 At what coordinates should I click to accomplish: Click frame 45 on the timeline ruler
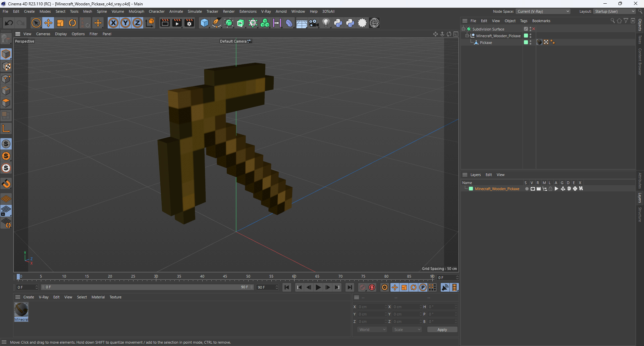click(x=225, y=277)
